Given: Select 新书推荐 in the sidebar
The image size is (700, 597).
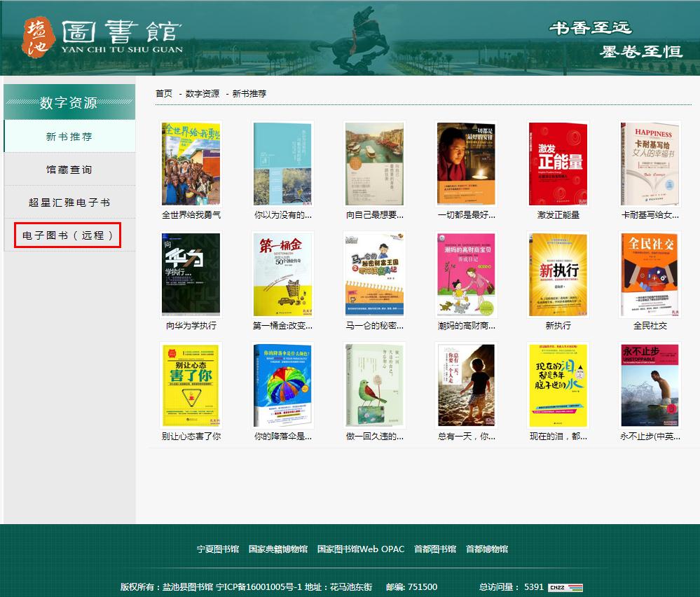Looking at the screenshot, I should click(x=69, y=137).
